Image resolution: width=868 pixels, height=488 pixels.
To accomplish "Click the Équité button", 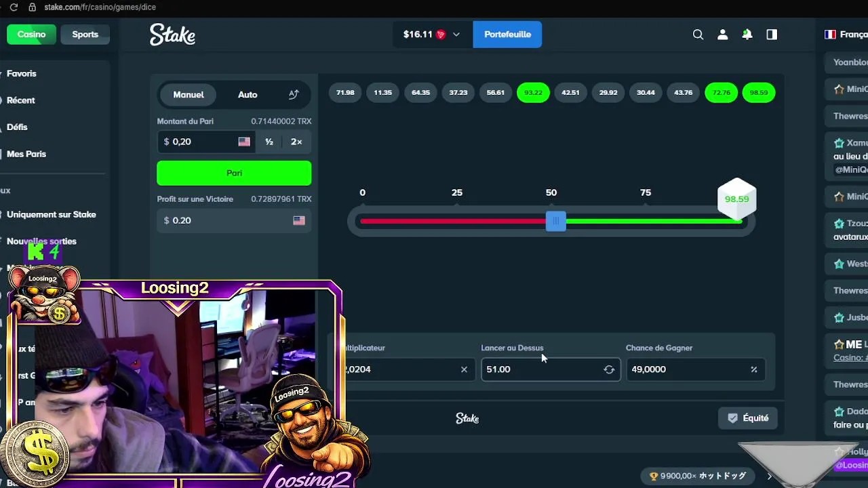I will point(748,418).
